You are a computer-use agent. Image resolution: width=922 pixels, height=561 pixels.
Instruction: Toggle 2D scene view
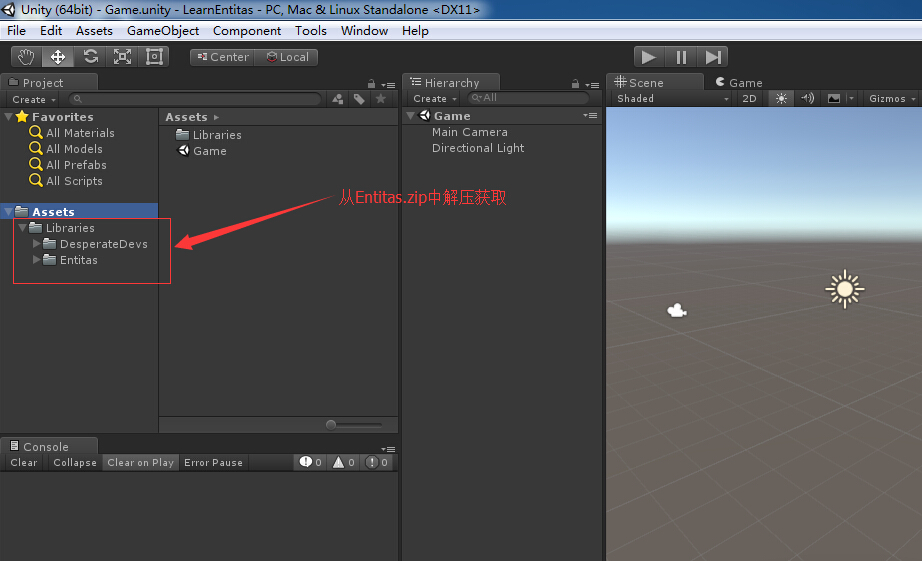point(749,99)
